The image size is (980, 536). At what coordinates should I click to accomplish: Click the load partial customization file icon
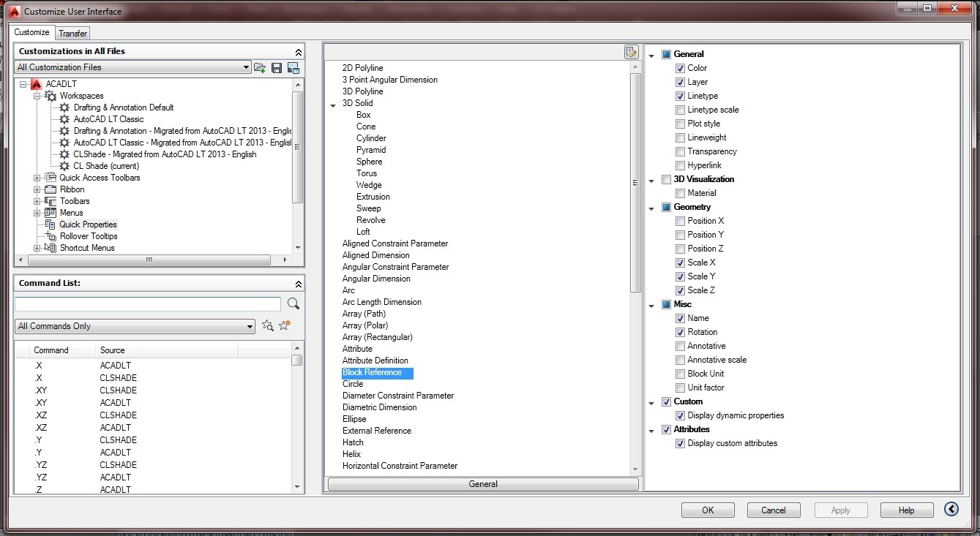click(x=260, y=67)
